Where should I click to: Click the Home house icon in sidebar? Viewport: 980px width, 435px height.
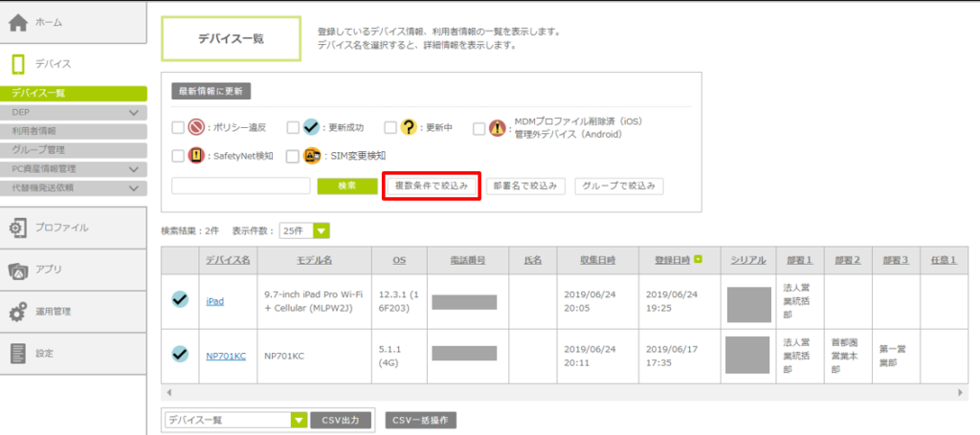tap(18, 21)
